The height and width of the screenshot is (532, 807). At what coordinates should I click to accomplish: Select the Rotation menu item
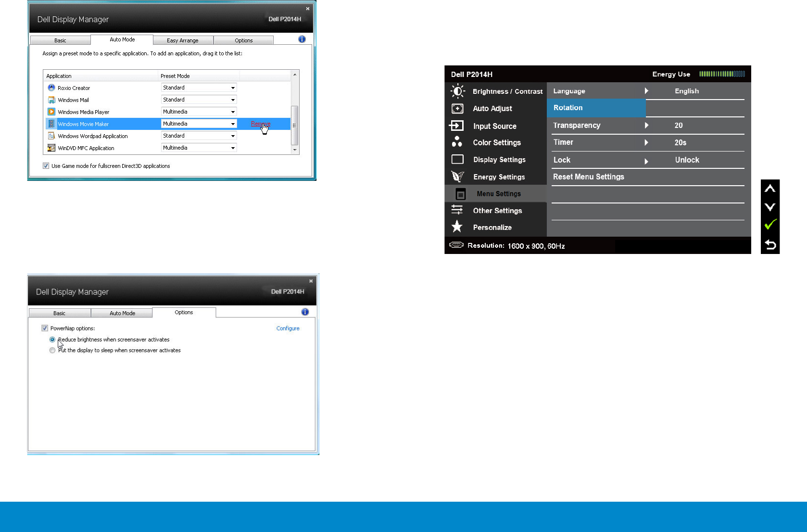click(596, 108)
